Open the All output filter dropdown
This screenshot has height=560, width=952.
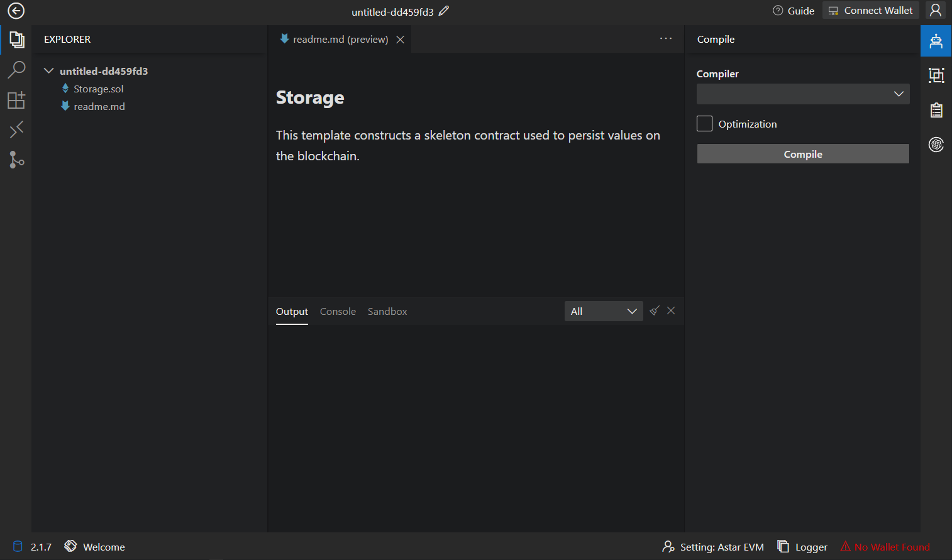(603, 311)
